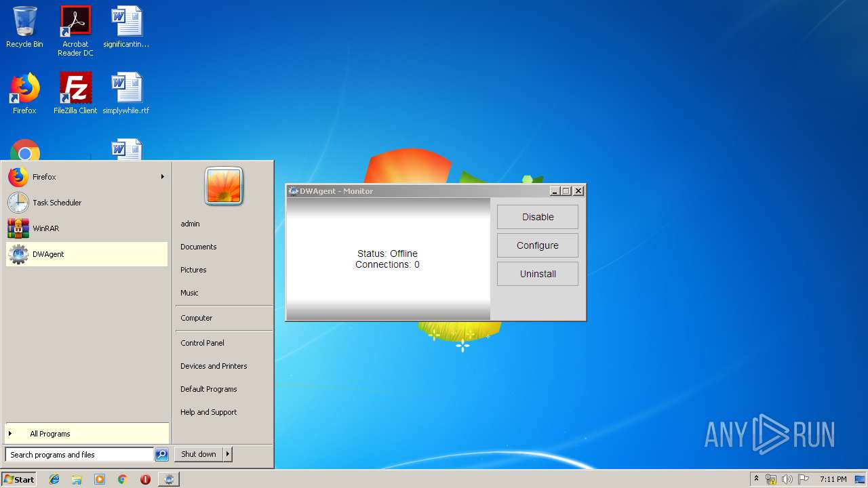868x488 pixels.
Task: Show hidden tray icons arrow
Action: tap(756, 479)
